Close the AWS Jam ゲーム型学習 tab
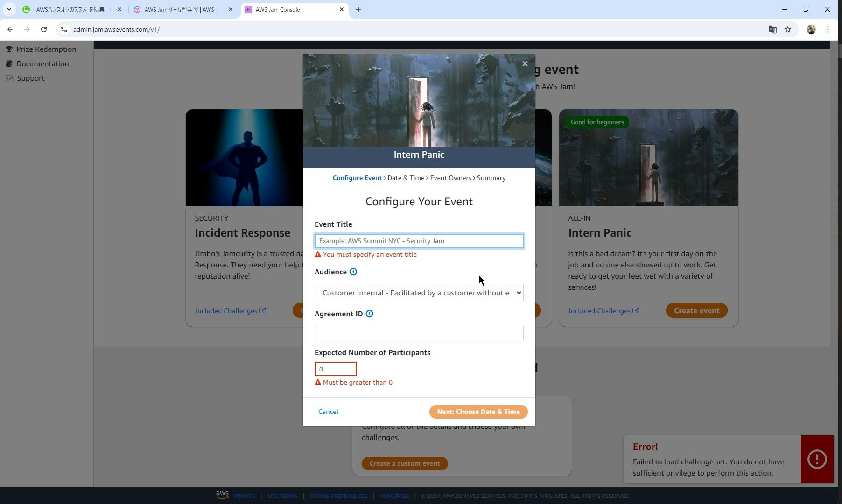The width and height of the screenshot is (842, 504). click(230, 9)
